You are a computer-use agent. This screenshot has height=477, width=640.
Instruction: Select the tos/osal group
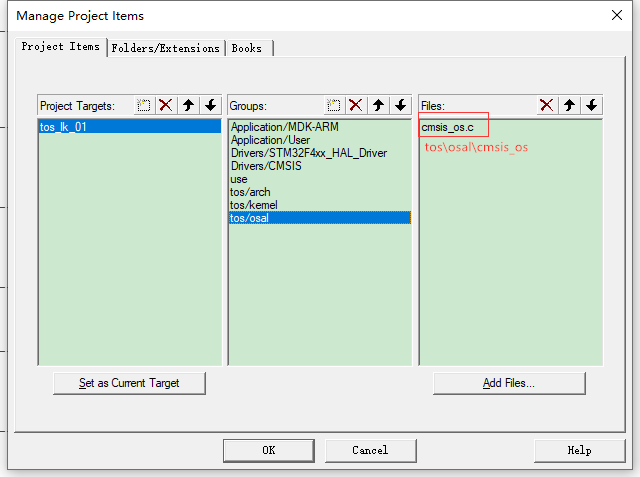320,218
